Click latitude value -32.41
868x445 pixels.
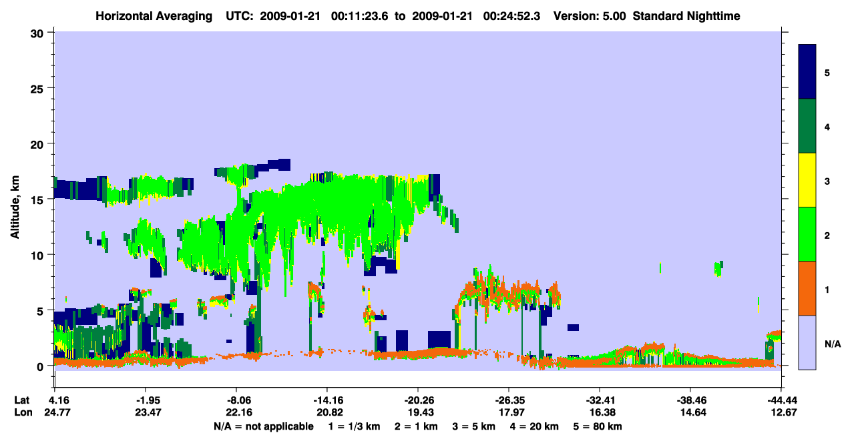[x=599, y=400]
